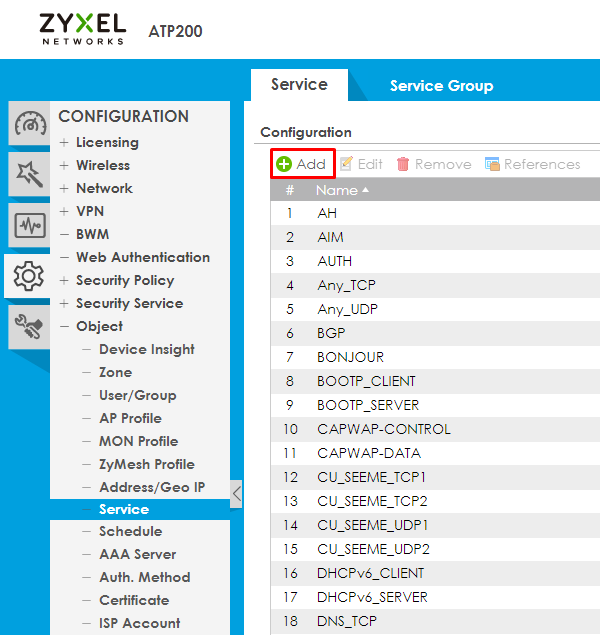
Task: Select the DHCPv6_CLIENT service row
Action: (435, 573)
